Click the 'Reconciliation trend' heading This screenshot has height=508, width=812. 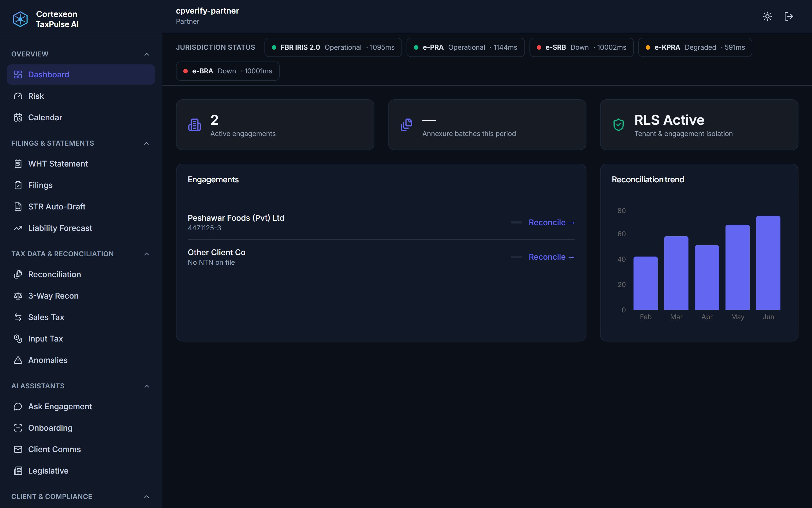(648, 179)
